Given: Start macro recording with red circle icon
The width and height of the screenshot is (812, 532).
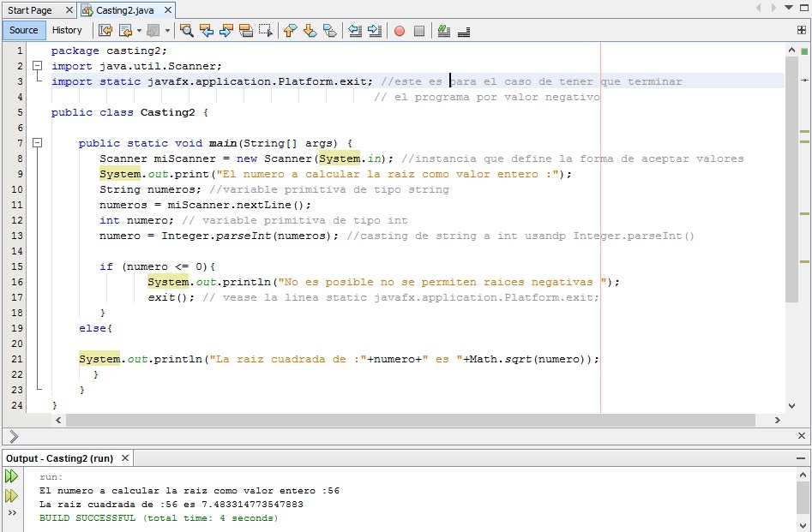Looking at the screenshot, I should tap(399, 31).
